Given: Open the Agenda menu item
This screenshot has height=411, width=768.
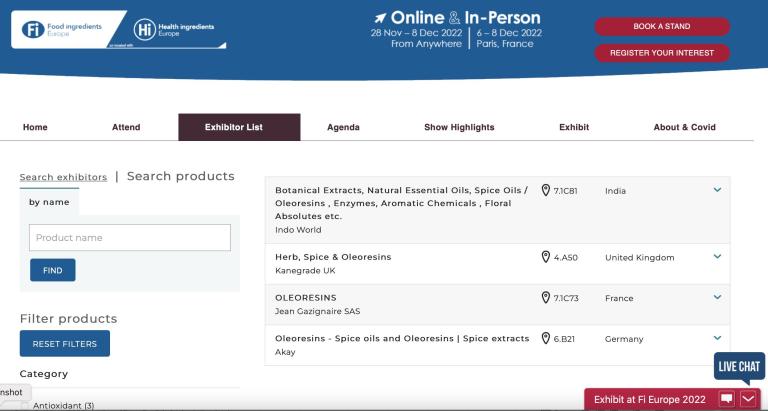Looking at the screenshot, I should point(343,127).
